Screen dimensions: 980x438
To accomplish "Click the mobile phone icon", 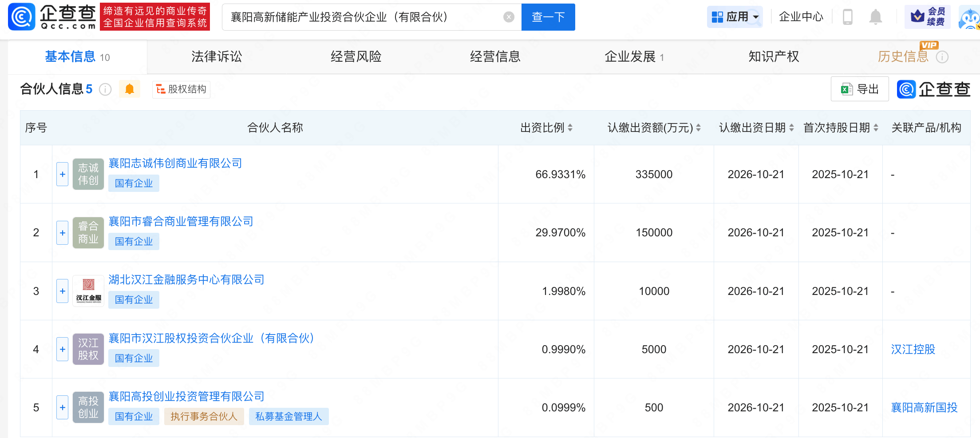I will [847, 17].
